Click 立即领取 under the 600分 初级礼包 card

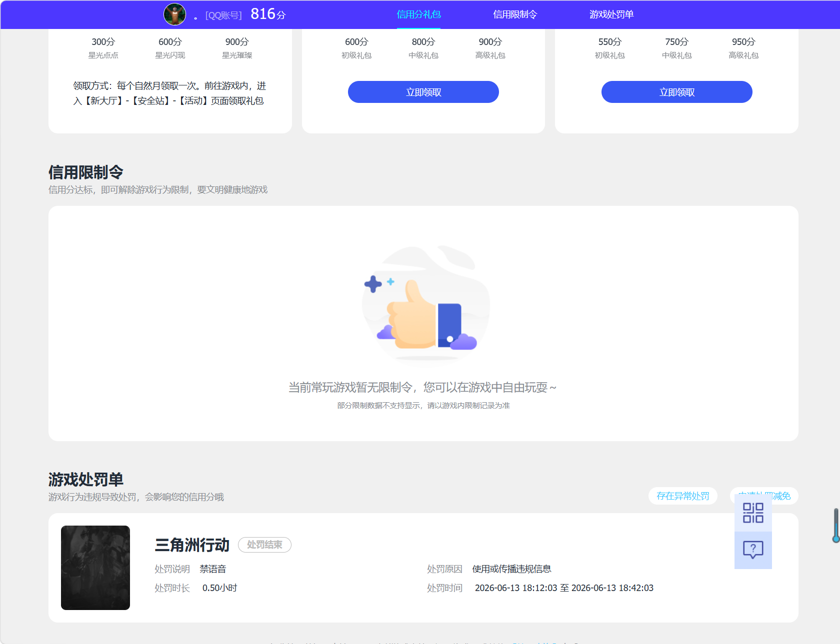423,92
